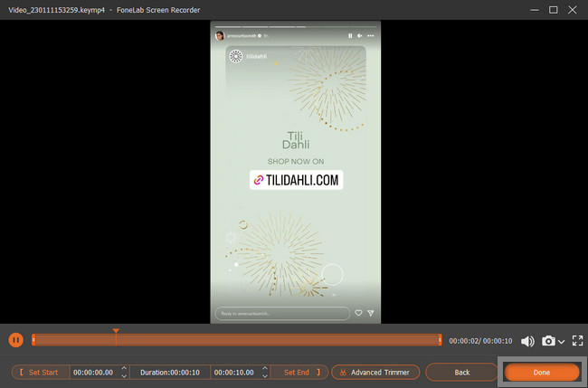The image size is (588, 388).
Task: Pause playback with the orange pause button
Action: [x=15, y=340]
